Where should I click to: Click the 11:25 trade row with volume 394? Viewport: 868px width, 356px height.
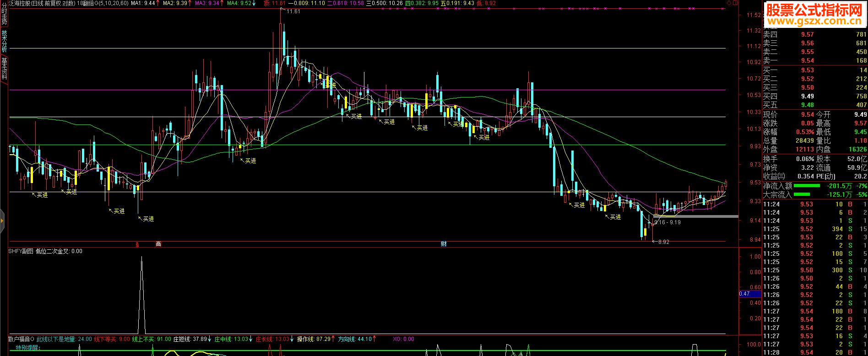(815, 229)
